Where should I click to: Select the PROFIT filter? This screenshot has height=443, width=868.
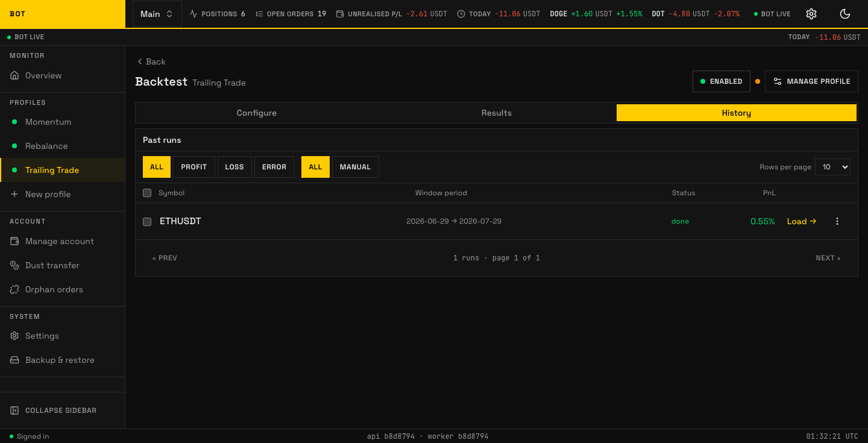click(194, 167)
